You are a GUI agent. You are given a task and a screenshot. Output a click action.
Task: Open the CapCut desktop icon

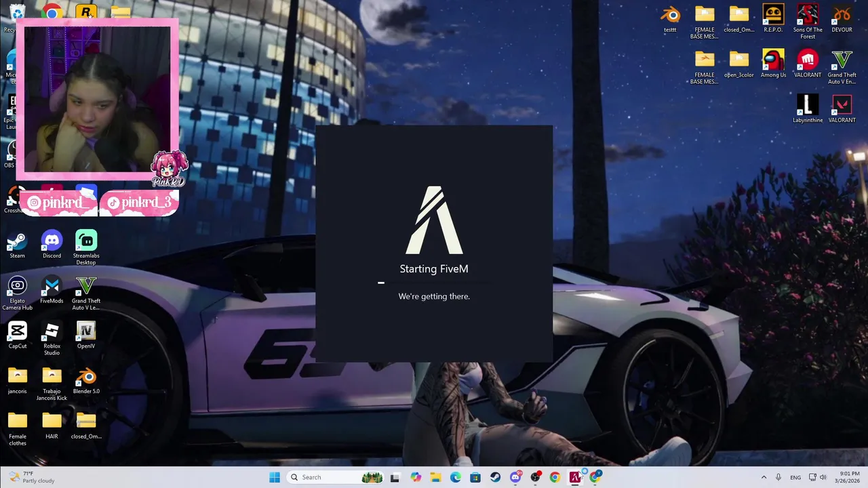pos(17,335)
